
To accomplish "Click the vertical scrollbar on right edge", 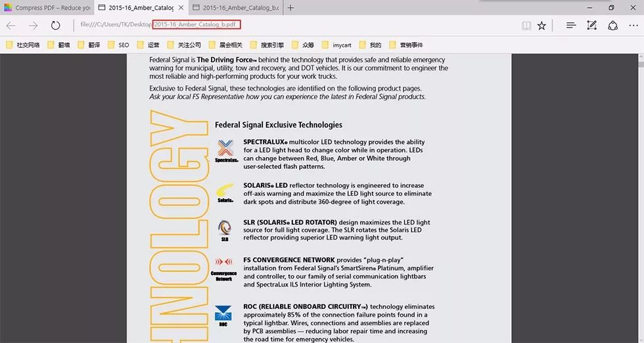I will (x=641, y=198).
